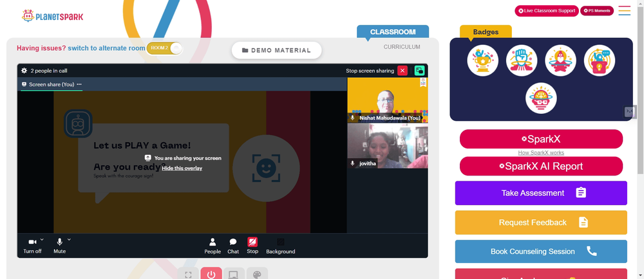This screenshot has width=644, height=279.
Task: Click the red power button below call
Action: point(211,274)
